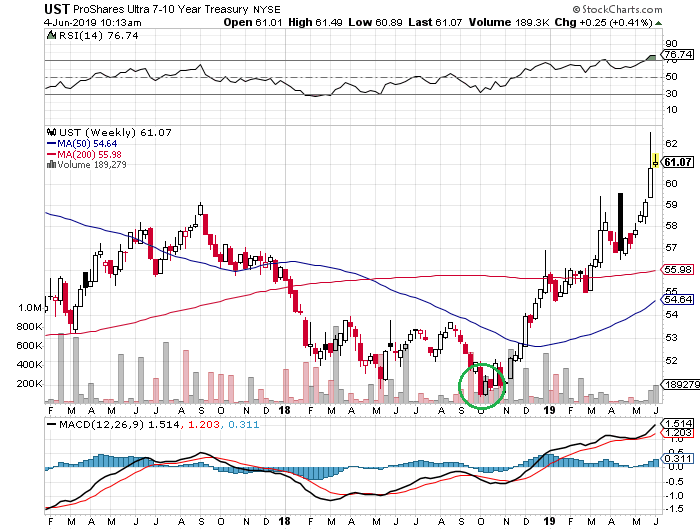Click the 62 price scale label
This screenshot has height=530, width=700.
tap(671, 143)
